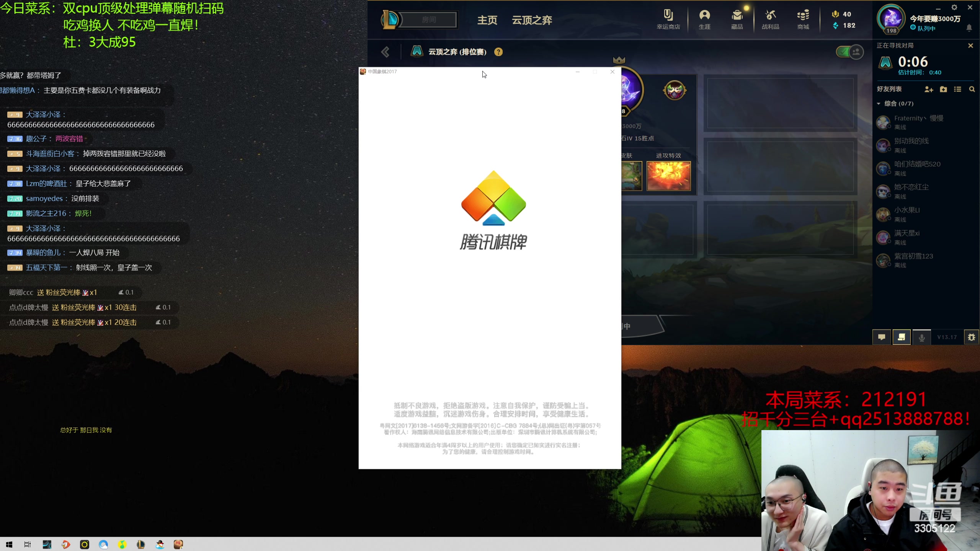Open the bug report icon
Viewport: 980px width, 551px height.
[x=972, y=337]
